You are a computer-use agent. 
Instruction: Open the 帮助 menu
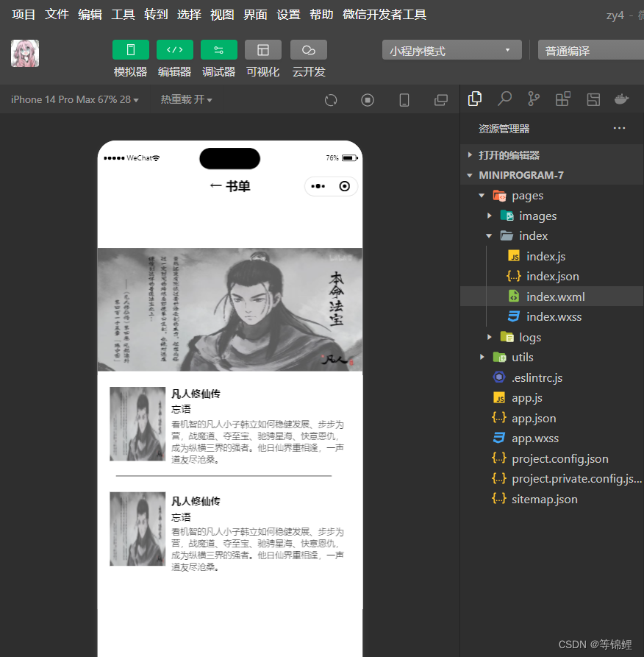321,15
